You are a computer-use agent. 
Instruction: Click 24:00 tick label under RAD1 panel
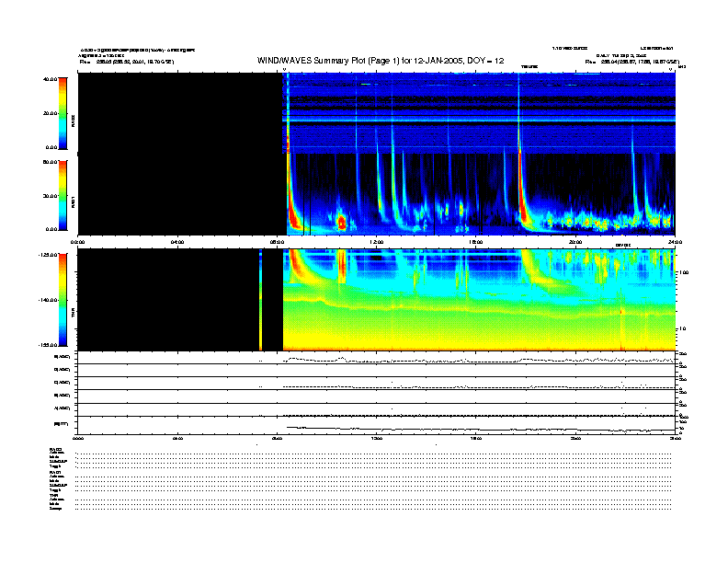(675, 242)
